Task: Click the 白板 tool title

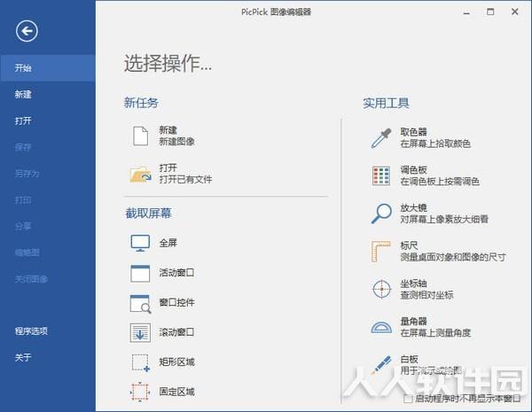Action: coord(409,360)
